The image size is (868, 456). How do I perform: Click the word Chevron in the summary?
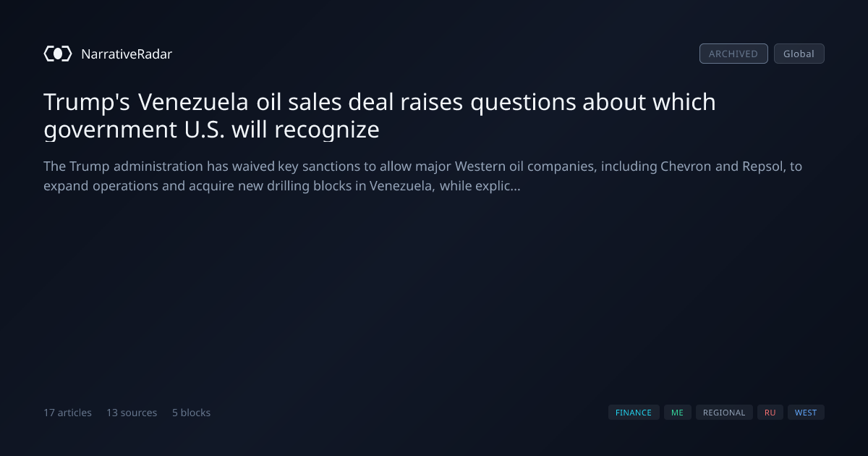coord(685,166)
